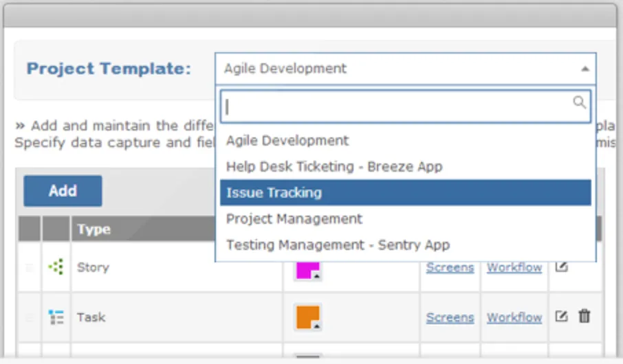Choose Testing Management - Sentry App
This screenshot has width=623, height=364.
coord(338,245)
